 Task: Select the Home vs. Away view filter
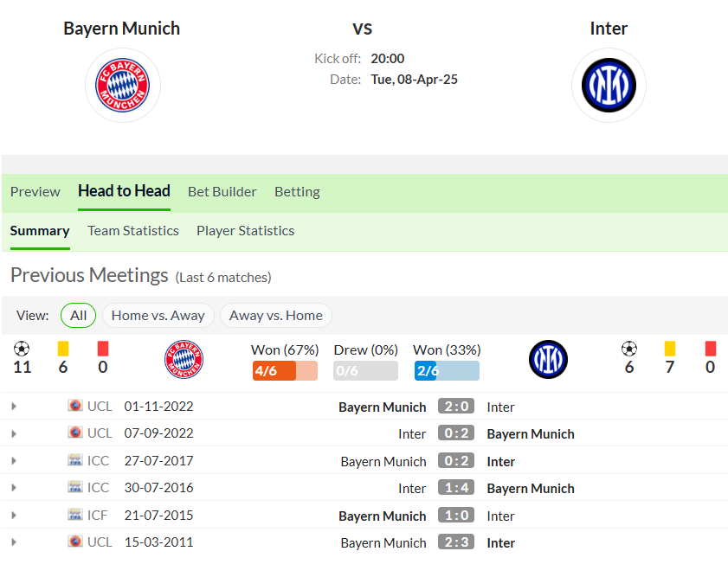[158, 316]
